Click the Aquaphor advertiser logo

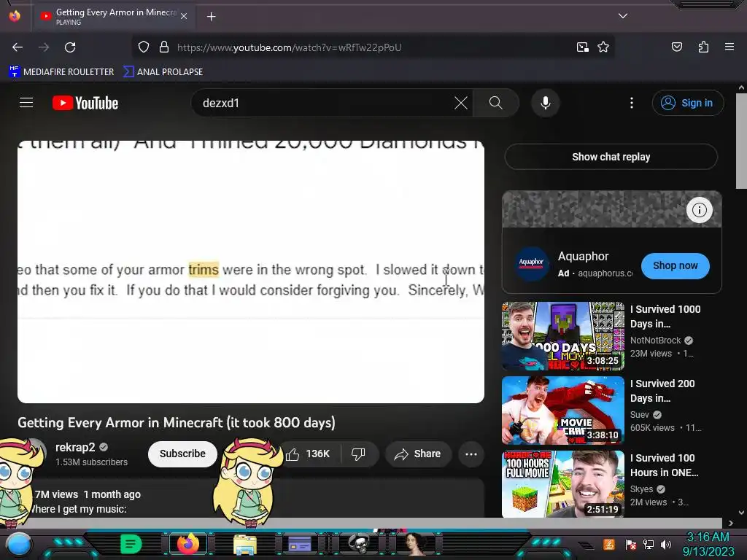click(x=531, y=263)
